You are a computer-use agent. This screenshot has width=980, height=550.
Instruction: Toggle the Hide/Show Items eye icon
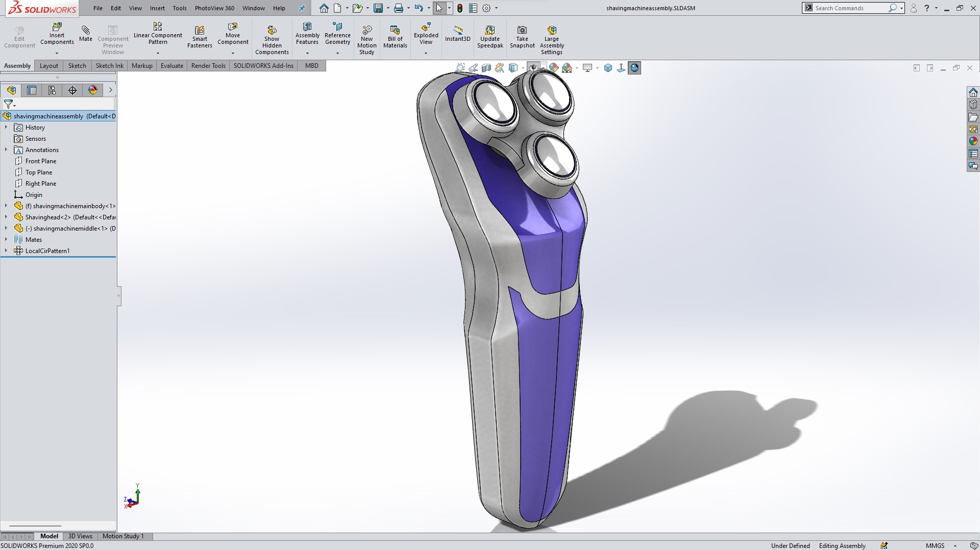533,68
